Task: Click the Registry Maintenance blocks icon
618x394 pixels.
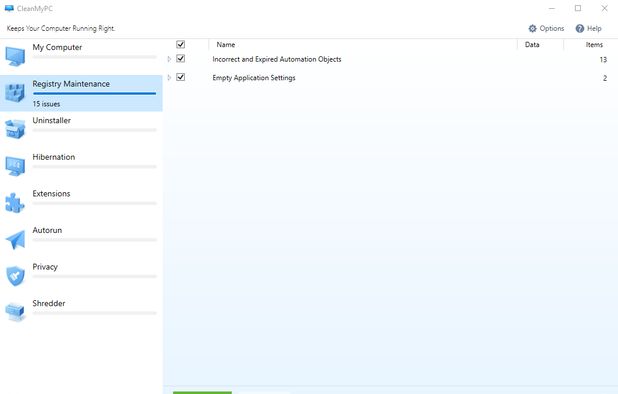Action: (15, 93)
